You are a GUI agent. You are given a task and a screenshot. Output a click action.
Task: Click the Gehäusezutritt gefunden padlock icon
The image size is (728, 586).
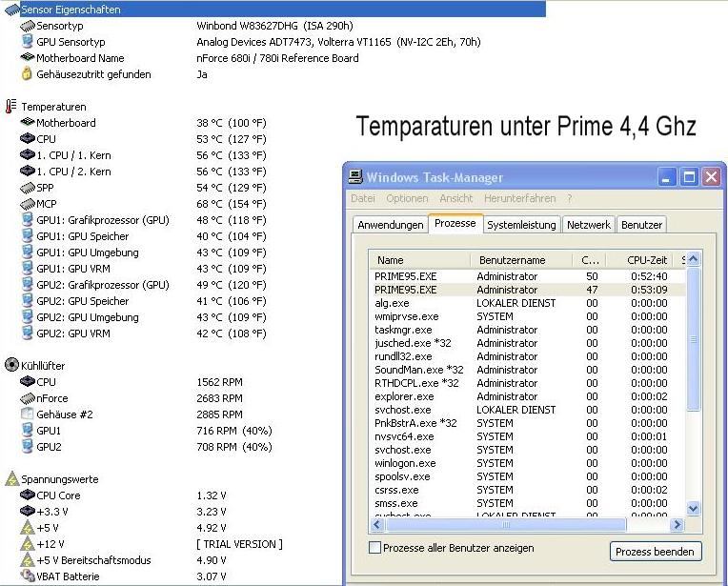27,73
